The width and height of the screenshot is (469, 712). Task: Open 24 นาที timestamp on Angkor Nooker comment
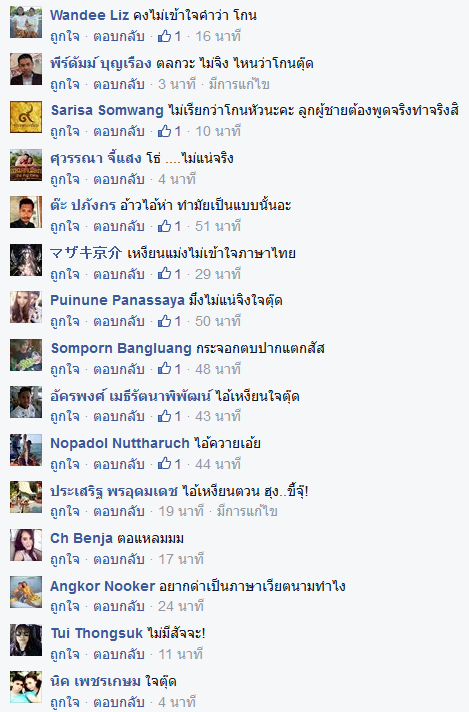coord(181,606)
